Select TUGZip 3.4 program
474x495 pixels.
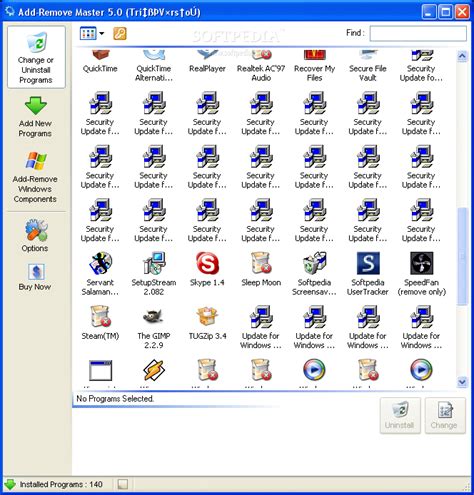tap(207, 323)
